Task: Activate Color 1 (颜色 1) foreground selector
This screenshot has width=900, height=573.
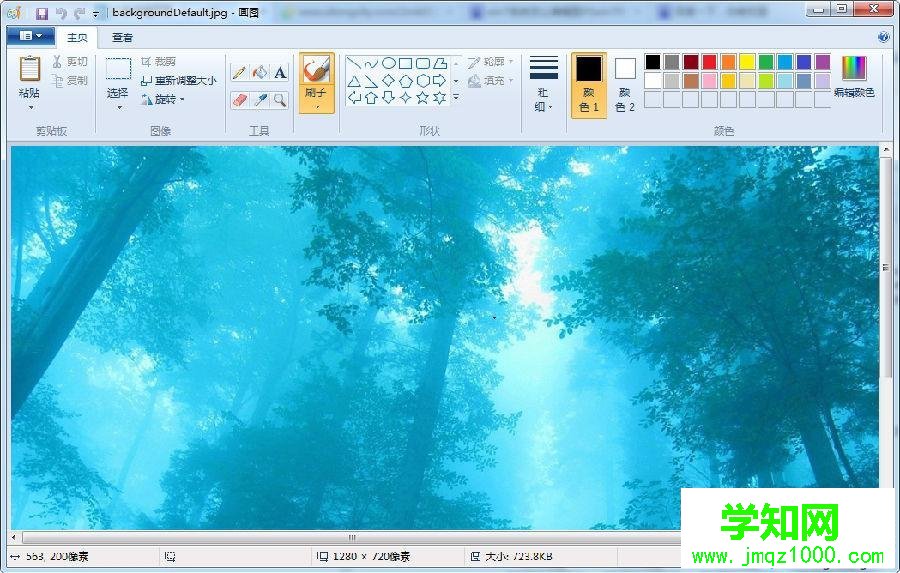Action: [589, 85]
